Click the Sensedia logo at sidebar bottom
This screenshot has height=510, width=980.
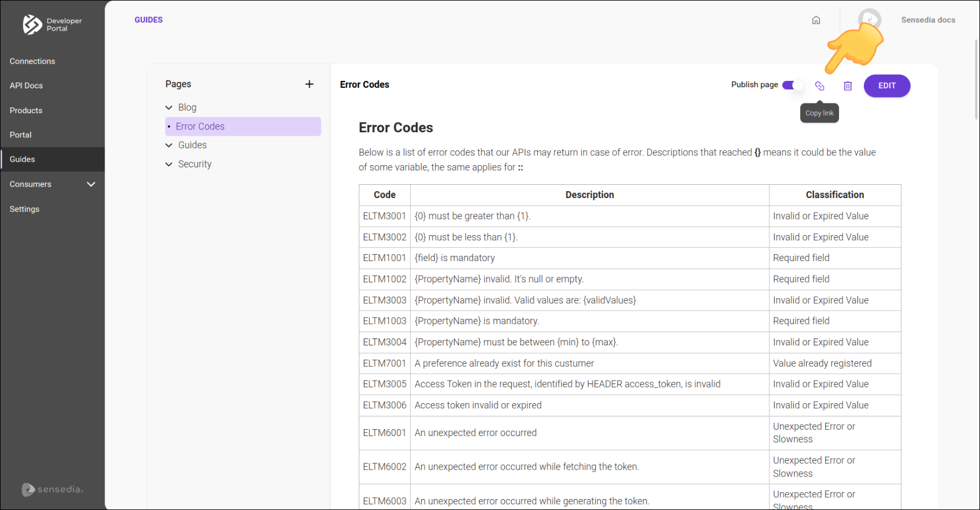[x=53, y=489]
